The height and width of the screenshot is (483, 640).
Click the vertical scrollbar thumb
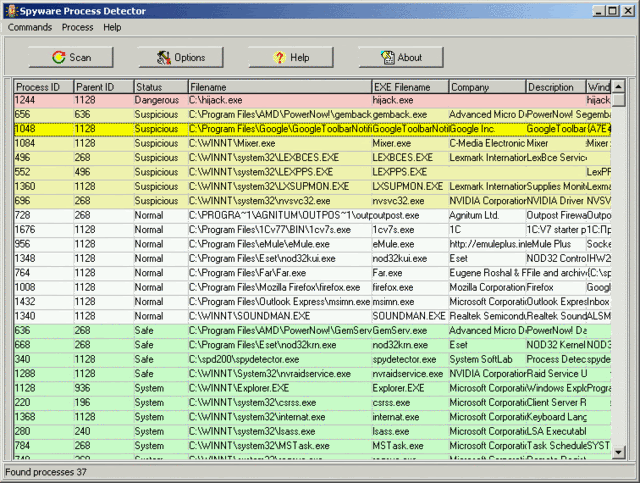pos(618,100)
